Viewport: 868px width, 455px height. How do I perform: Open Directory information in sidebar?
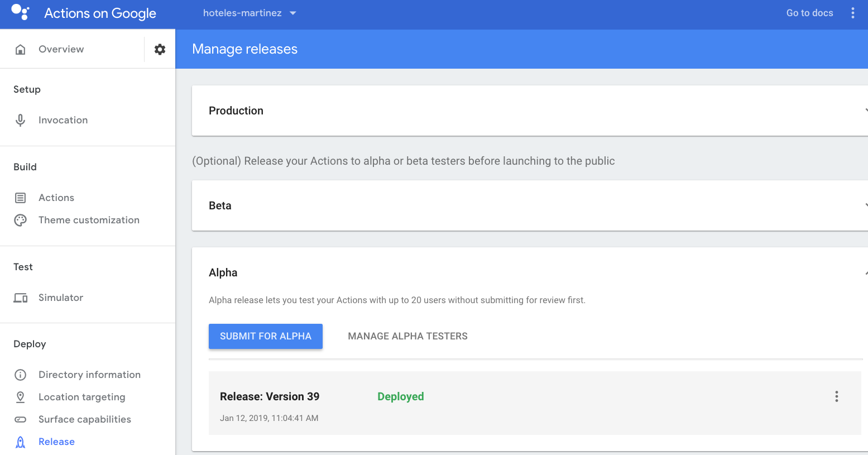(x=89, y=375)
